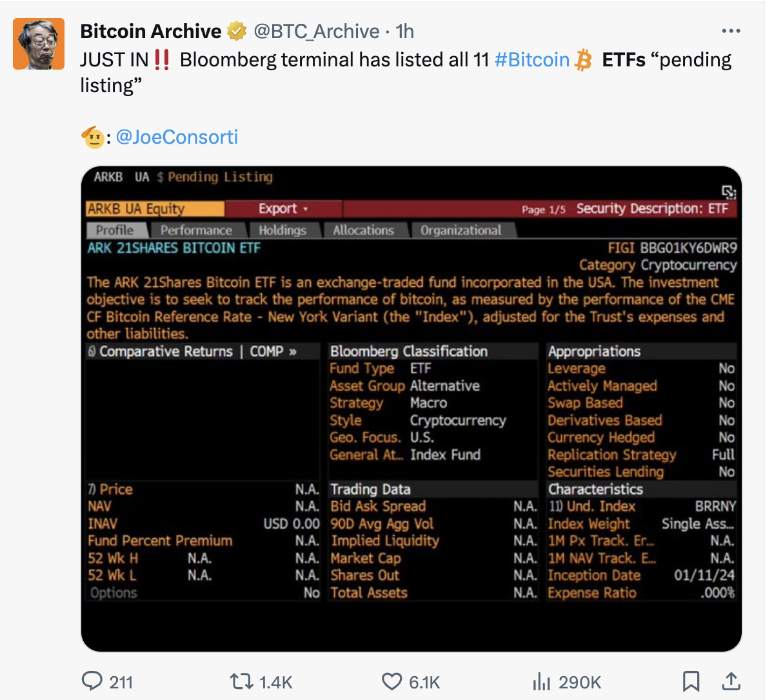This screenshot has width=774, height=700.
Task: Click the gold verified badge
Action: pyautogui.click(x=237, y=31)
